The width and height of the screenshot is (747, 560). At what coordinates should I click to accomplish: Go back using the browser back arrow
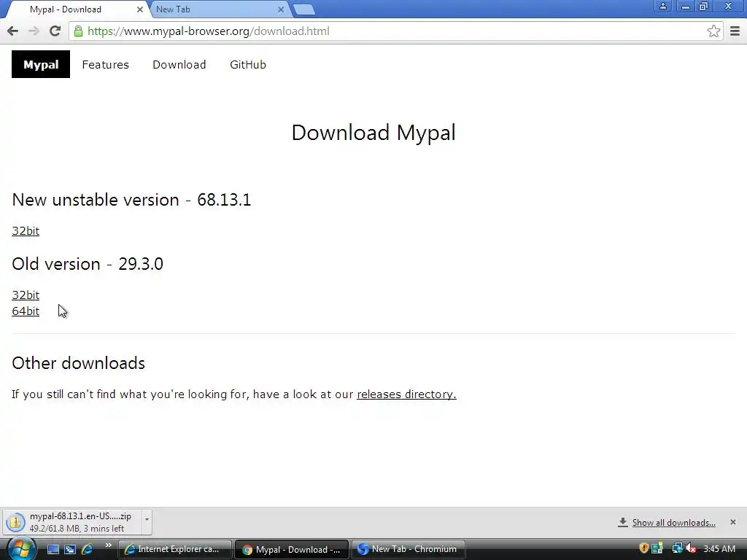13,31
